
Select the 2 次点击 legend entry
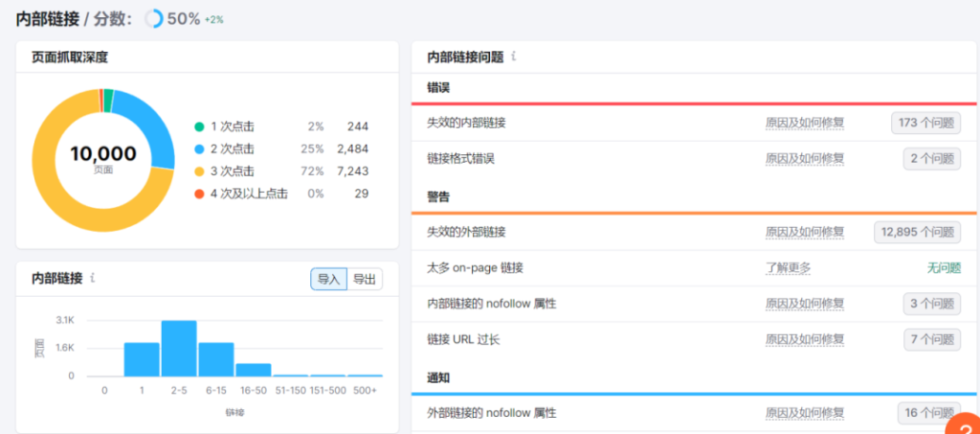tap(232, 148)
